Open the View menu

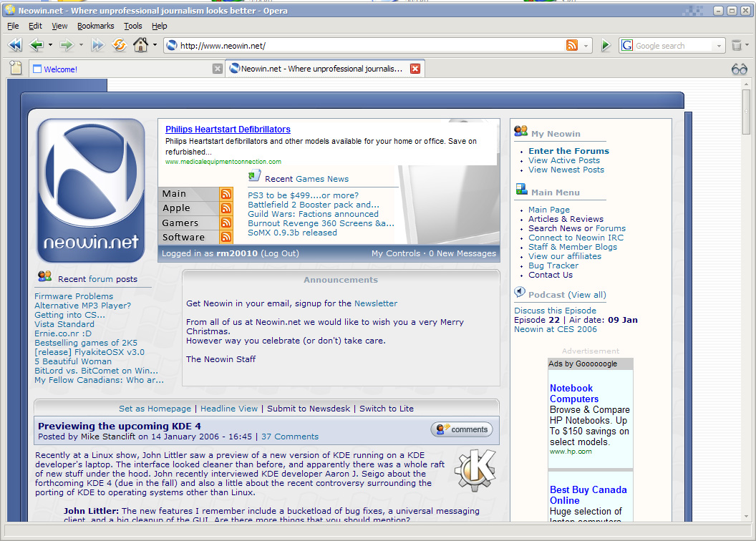click(59, 26)
